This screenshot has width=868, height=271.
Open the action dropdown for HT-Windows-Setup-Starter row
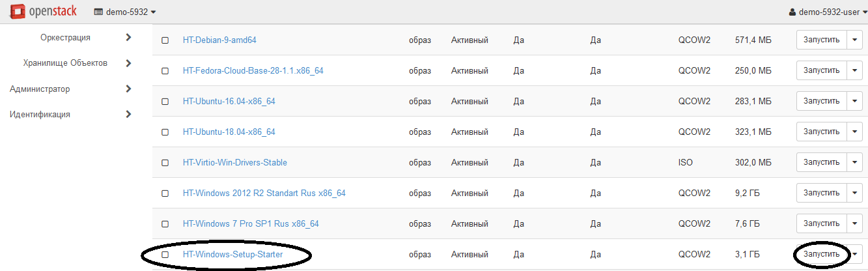[x=854, y=254]
